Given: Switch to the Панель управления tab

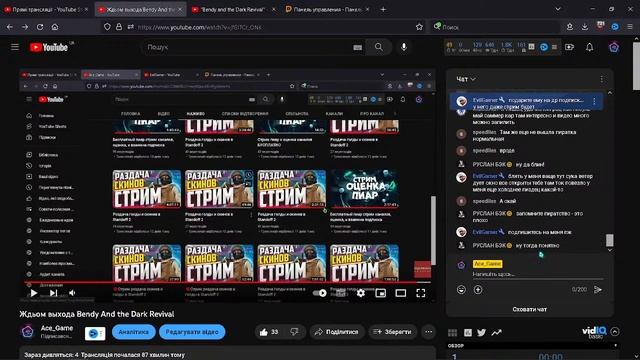Looking at the screenshot, I should (x=327, y=9).
